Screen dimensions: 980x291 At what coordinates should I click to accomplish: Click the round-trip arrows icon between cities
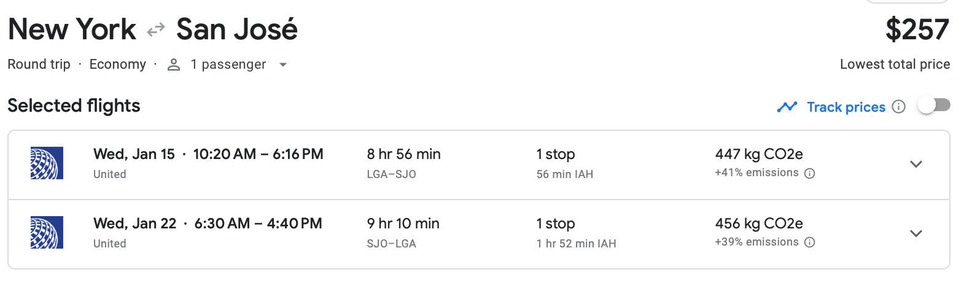tap(156, 29)
